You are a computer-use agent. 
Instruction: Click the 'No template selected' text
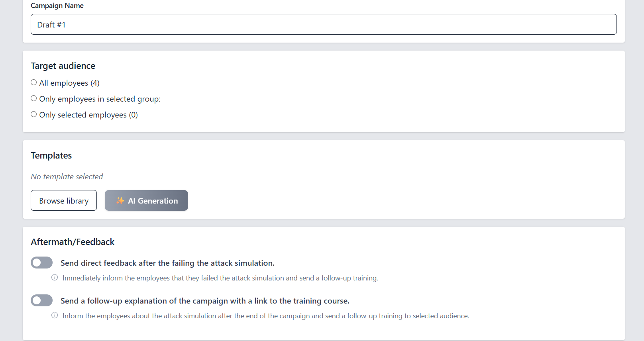pyautogui.click(x=67, y=176)
